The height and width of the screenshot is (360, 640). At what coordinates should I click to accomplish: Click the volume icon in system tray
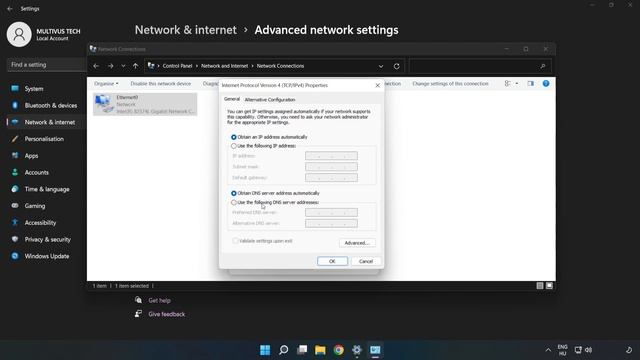tap(589, 350)
